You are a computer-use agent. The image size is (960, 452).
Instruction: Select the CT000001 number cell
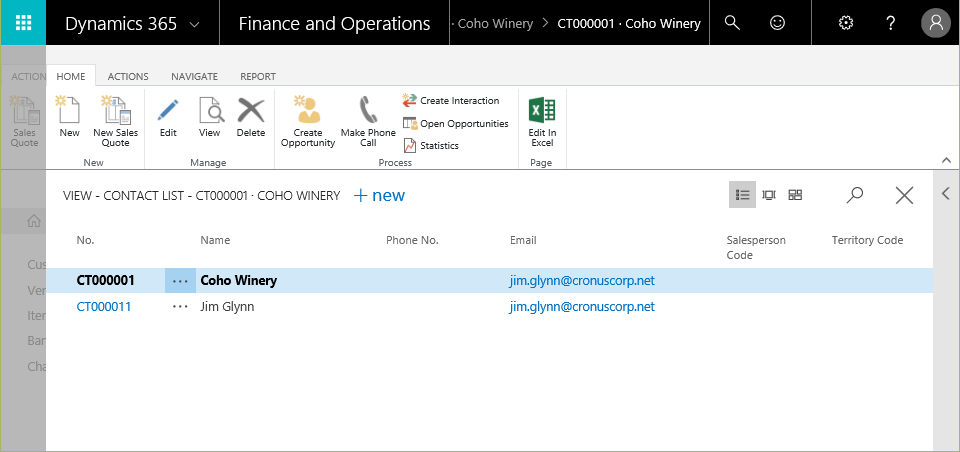point(105,281)
